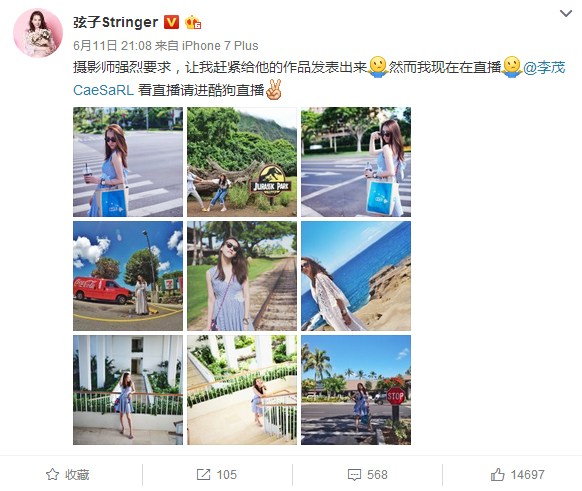Open the red Coca-Cola van photo
Viewport: 582px width, 491px height.
pyautogui.click(x=128, y=276)
